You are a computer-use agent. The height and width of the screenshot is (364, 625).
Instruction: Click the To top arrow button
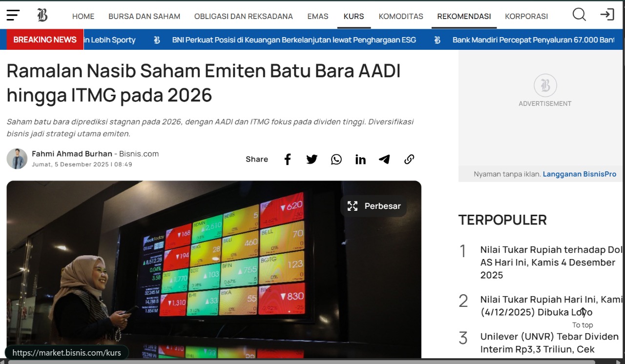[583, 317]
